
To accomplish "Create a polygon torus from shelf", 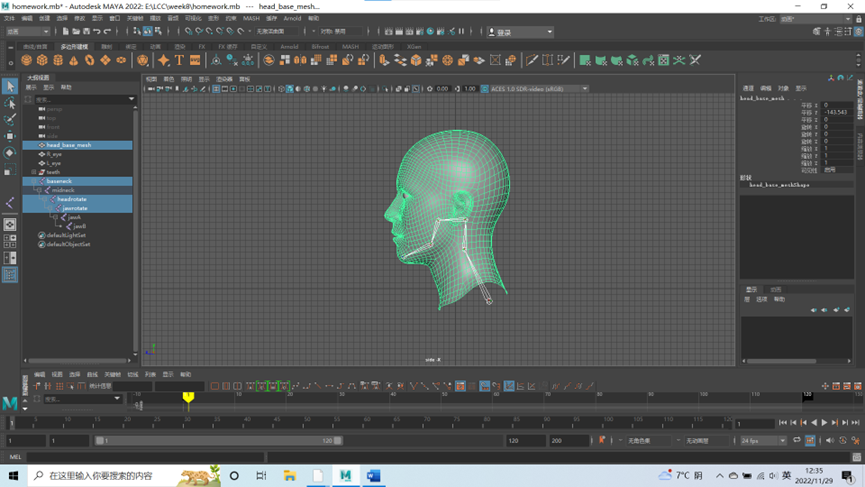I will [89, 60].
